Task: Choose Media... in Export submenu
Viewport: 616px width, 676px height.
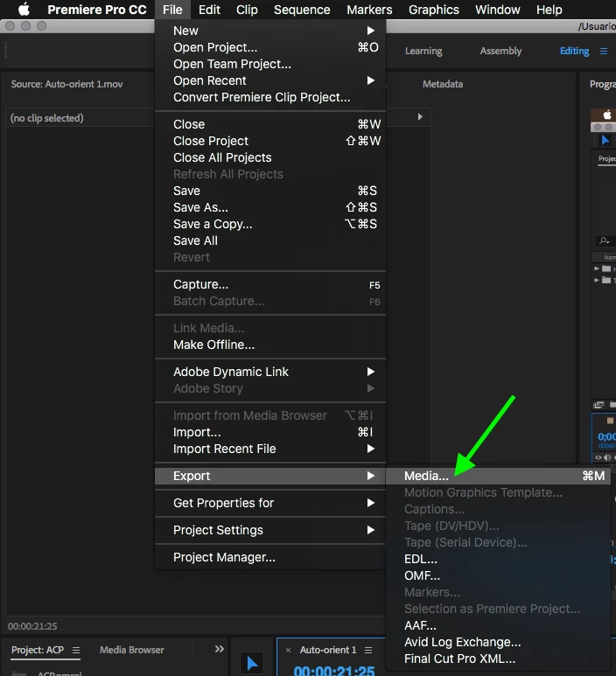Action: tap(498, 476)
